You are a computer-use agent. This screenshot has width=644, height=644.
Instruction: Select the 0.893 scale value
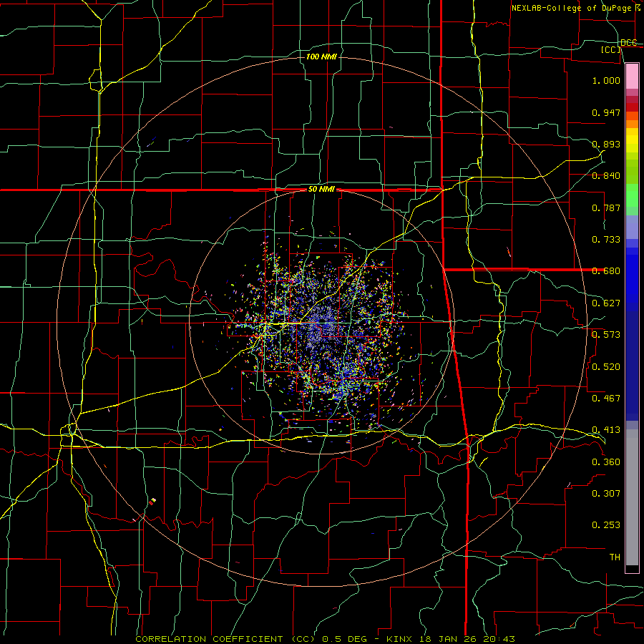pyautogui.click(x=606, y=144)
